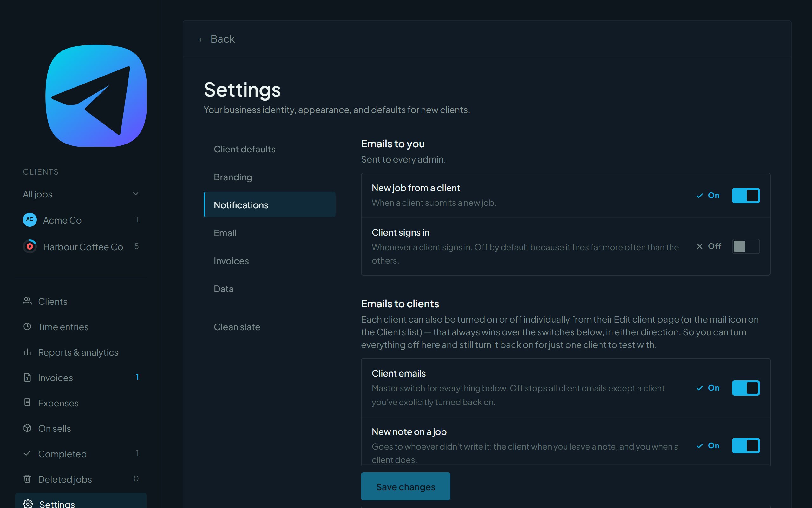
Task: Open the On sells page
Action: (81, 428)
